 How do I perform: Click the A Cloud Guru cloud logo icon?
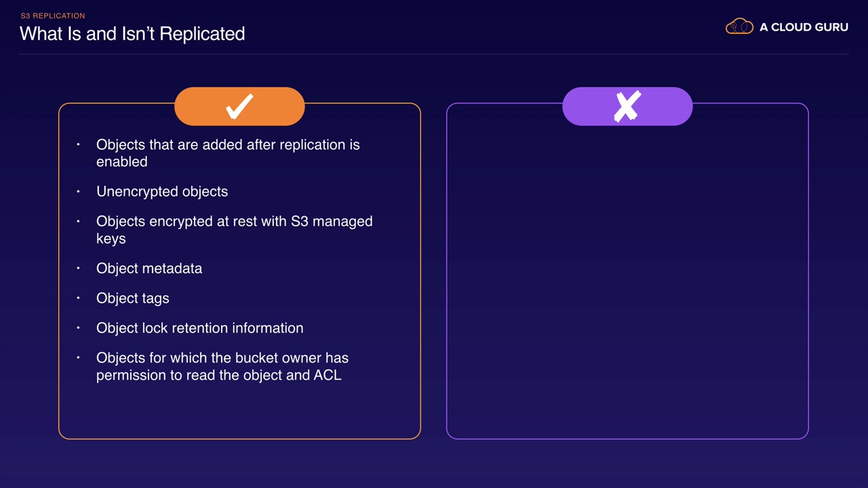739,27
